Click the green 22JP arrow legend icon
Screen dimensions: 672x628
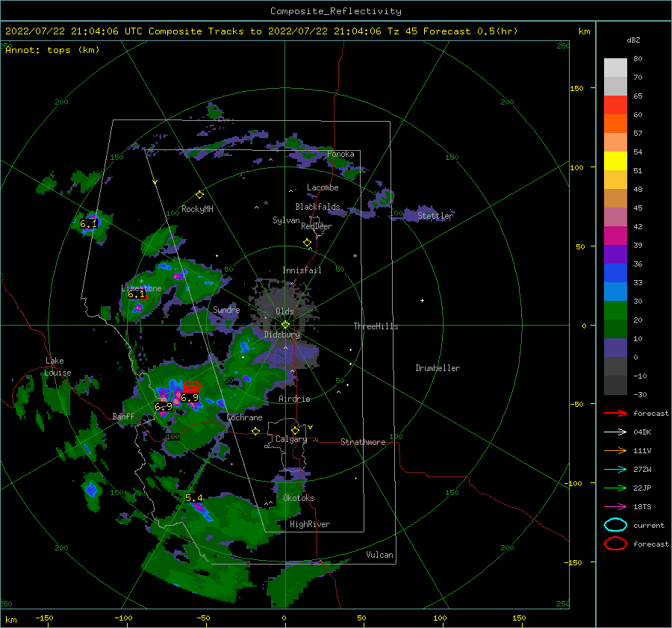pyautogui.click(x=615, y=488)
